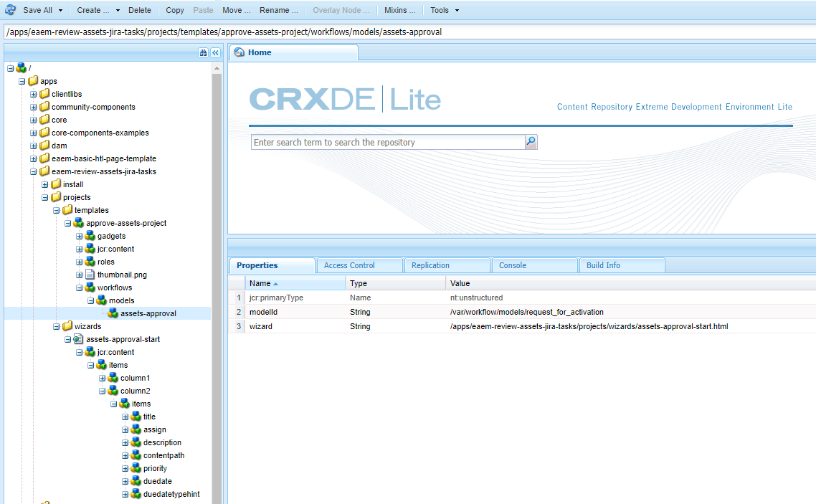This screenshot has width=816, height=504.
Task: Click the duedate node icon
Action: click(x=136, y=481)
